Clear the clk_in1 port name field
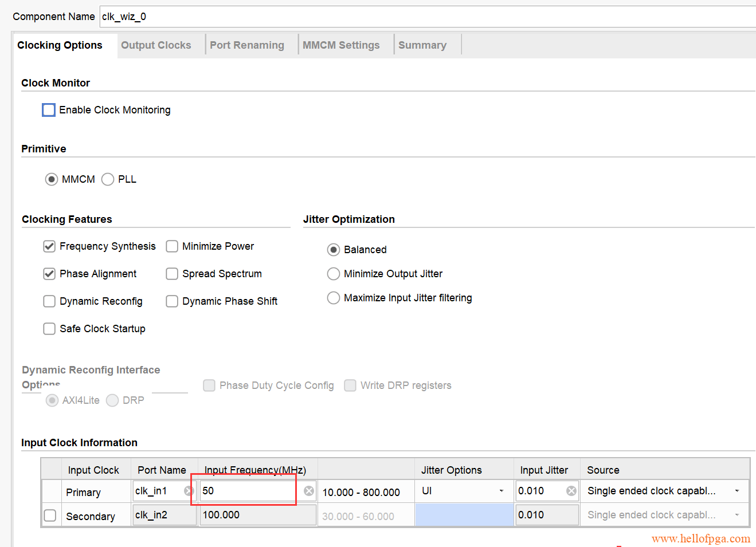This screenshot has height=547, width=756. (x=188, y=491)
